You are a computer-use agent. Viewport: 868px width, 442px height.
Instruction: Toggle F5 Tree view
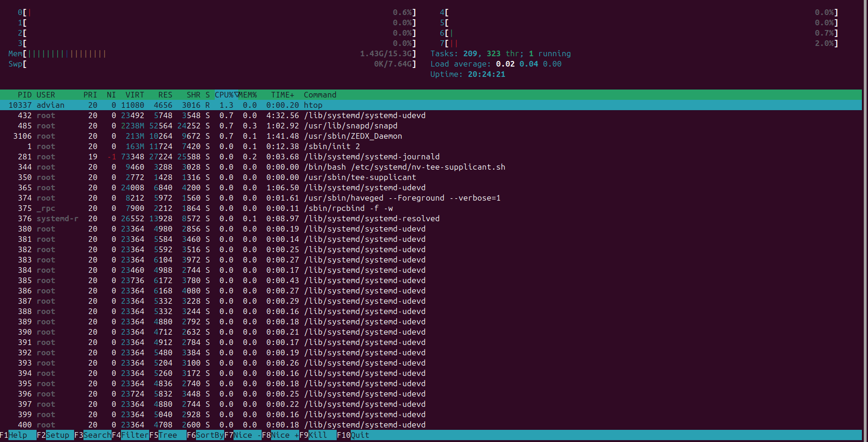coord(164,435)
